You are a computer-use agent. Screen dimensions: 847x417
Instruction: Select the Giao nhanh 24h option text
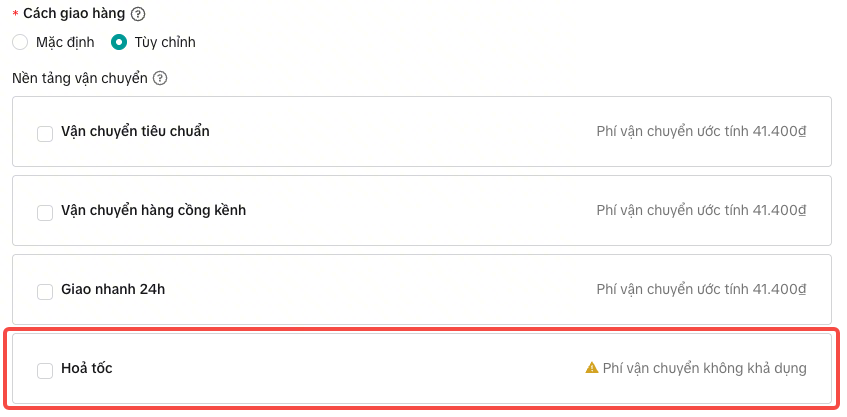point(113,290)
